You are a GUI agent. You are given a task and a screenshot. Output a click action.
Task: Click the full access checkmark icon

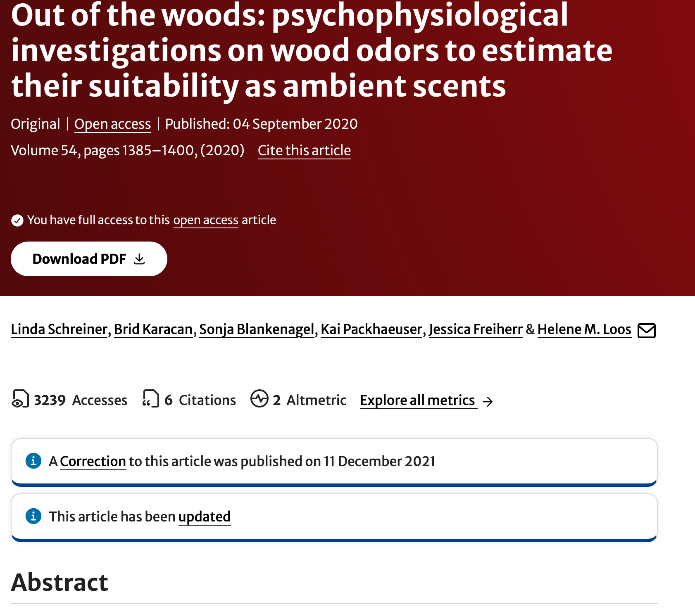[x=17, y=220]
